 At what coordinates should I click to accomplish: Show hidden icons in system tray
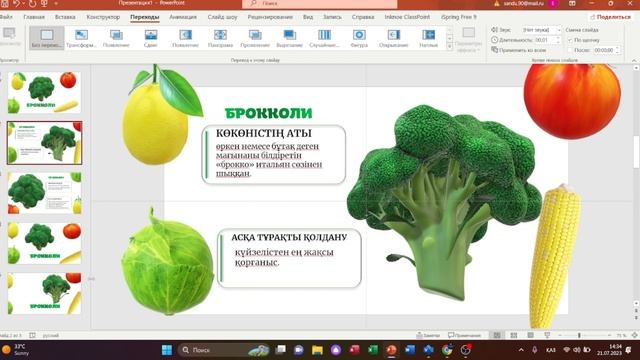click(x=521, y=350)
